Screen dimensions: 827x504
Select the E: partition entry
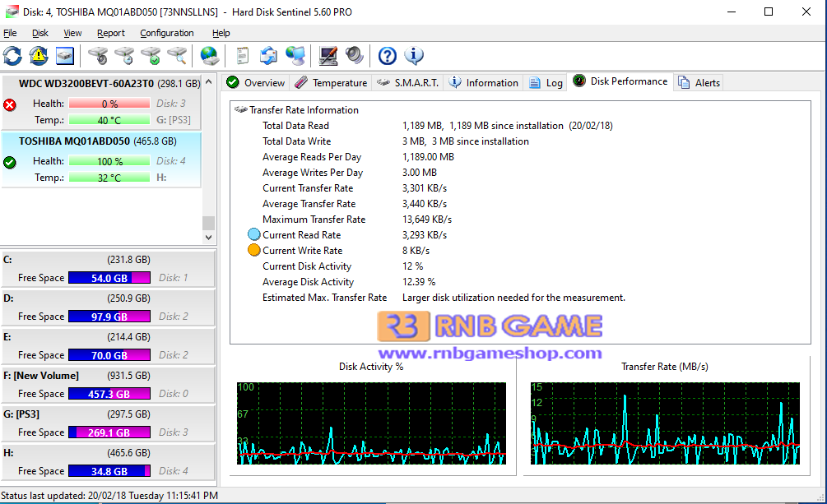[x=109, y=346]
